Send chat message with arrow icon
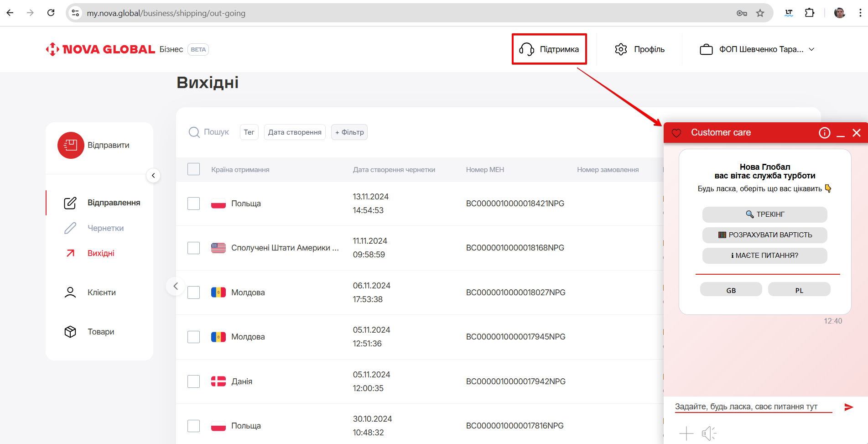This screenshot has height=444, width=868. tap(848, 407)
